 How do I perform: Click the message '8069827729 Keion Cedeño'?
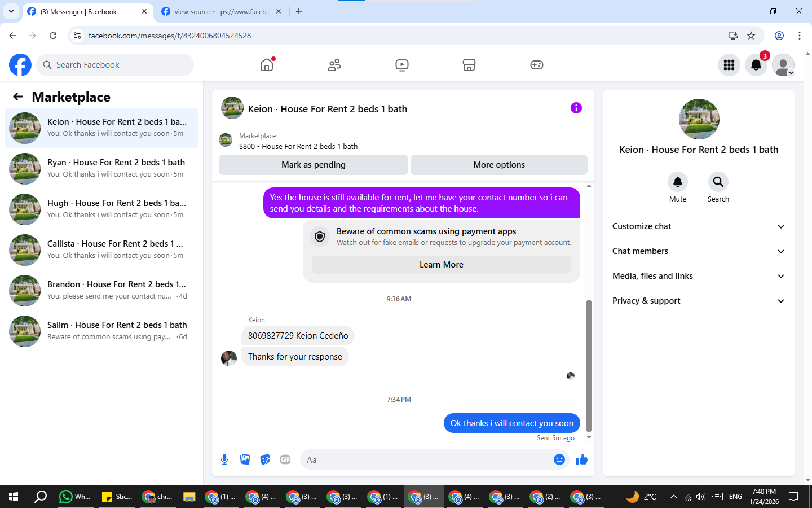pyautogui.click(x=298, y=336)
